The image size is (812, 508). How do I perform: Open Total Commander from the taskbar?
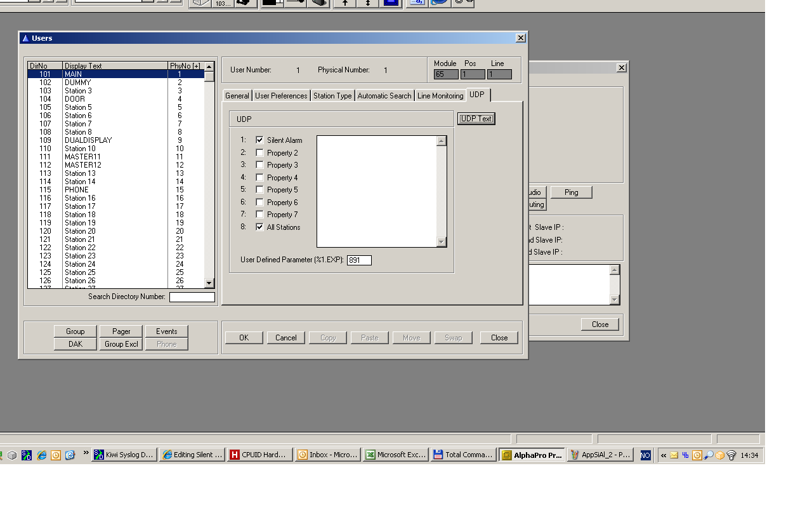[462, 455]
